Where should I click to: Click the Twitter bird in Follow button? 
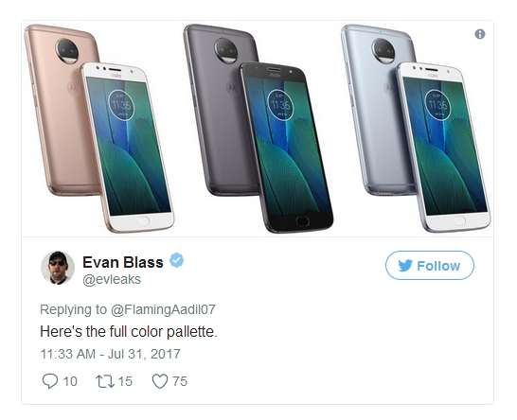point(405,266)
